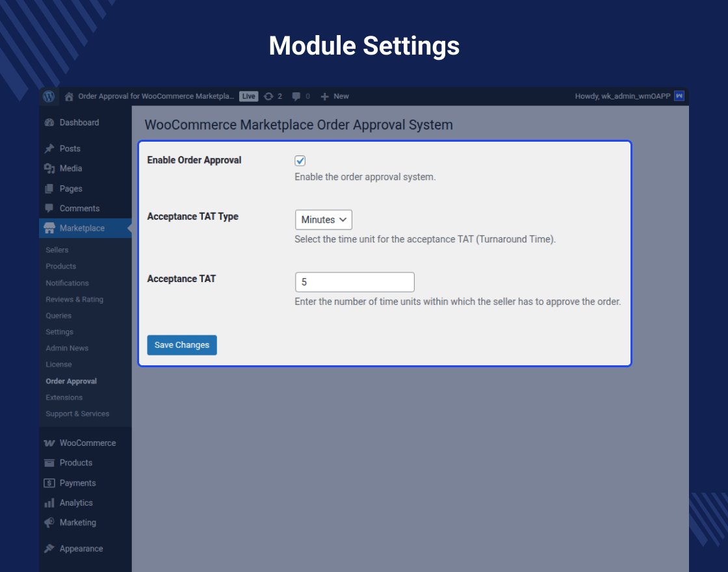Select the Media library icon
Screen dimensions: 728x572
point(50,168)
